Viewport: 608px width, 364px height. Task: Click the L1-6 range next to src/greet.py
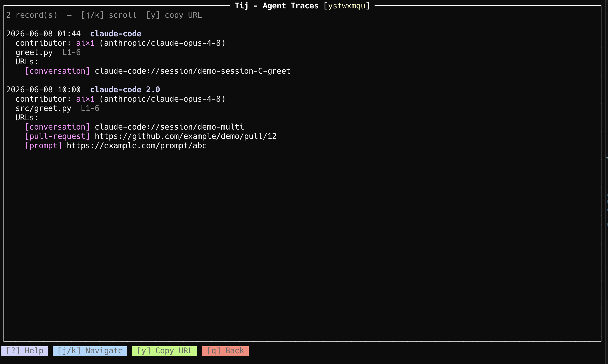tap(90, 108)
